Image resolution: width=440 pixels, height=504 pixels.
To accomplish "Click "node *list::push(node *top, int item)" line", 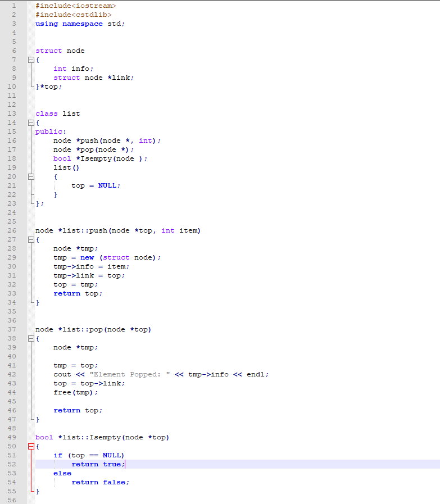I will pyautogui.click(x=118, y=230).
